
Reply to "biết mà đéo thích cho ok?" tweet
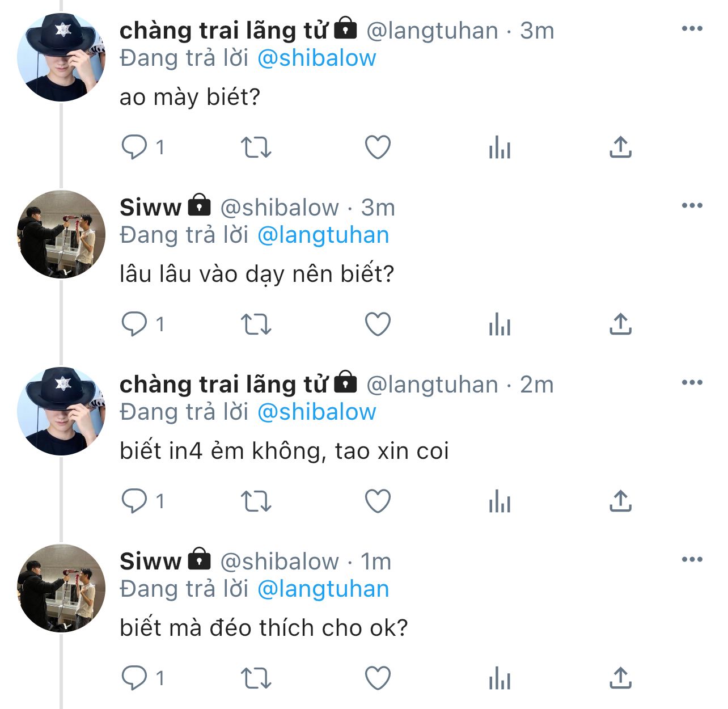point(135,678)
